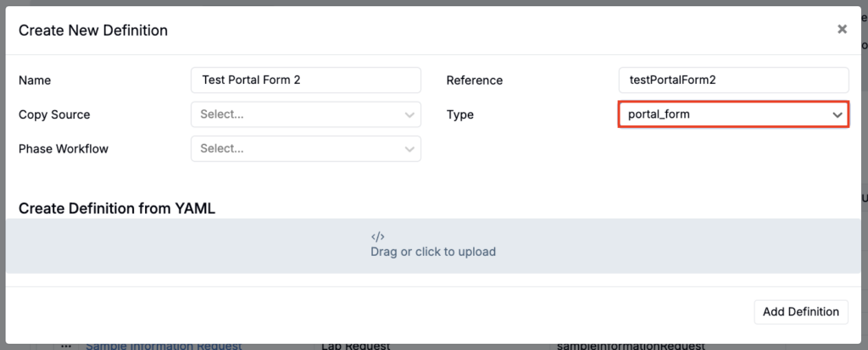The height and width of the screenshot is (350, 868).
Task: Open the three-dots menu beside Sample Information Request
Action: coord(66,346)
